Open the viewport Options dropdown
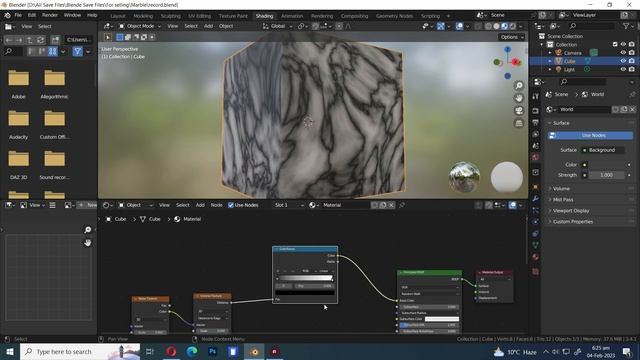Viewport: 640px width, 360px height. (512, 37)
